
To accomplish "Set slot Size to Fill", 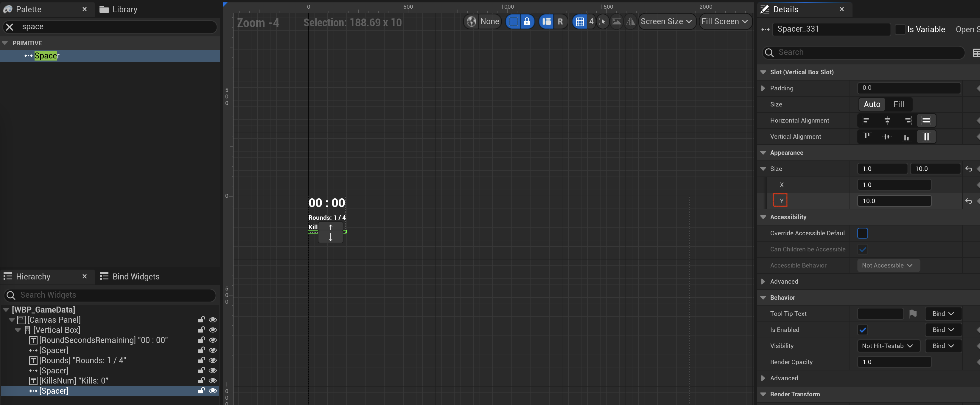I will coord(899,104).
